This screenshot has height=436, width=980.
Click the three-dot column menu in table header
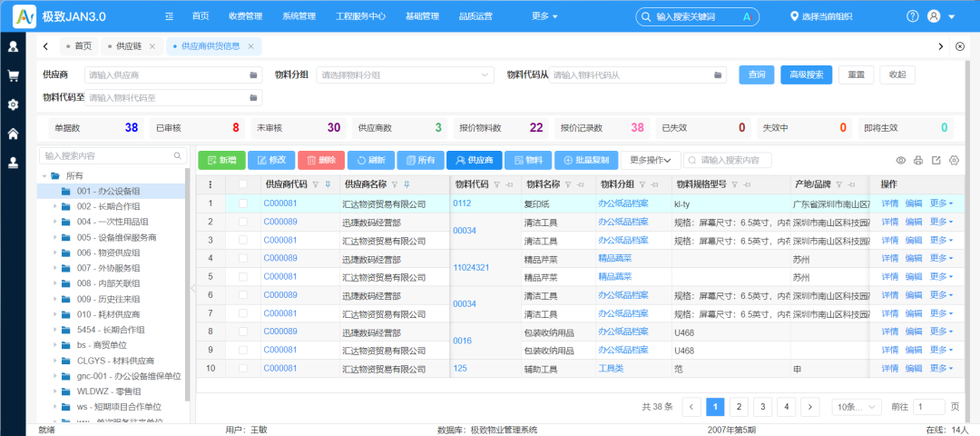(210, 184)
